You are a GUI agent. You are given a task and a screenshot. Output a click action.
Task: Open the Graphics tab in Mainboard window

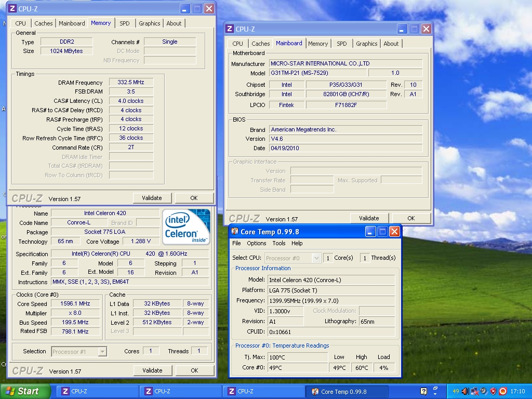coord(366,44)
